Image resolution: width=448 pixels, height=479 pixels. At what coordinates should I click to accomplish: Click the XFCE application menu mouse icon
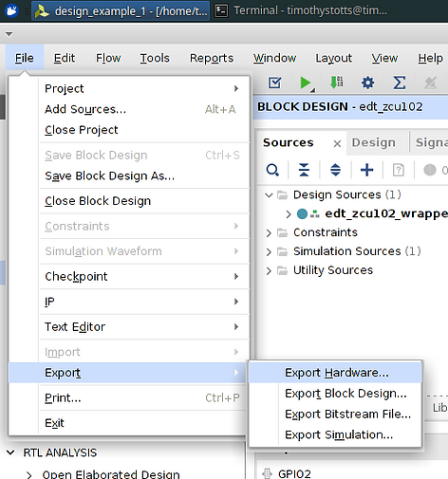[12, 11]
